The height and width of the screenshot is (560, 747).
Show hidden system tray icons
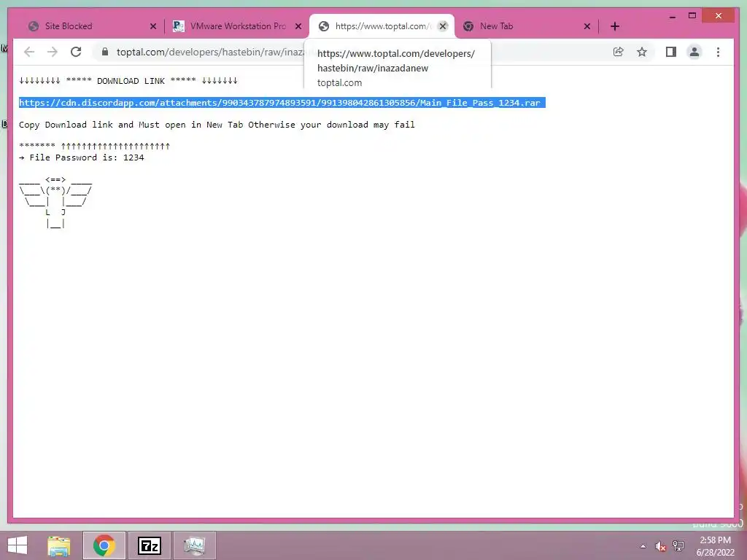click(643, 546)
